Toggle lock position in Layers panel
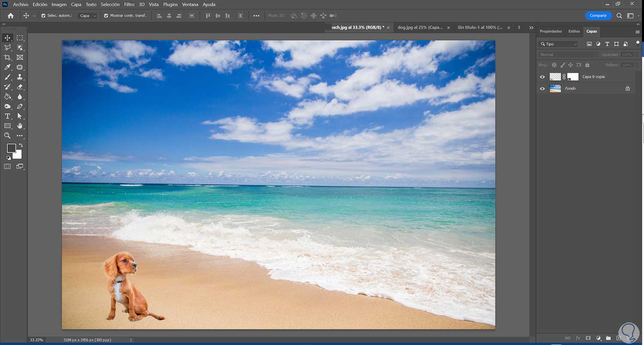This screenshot has height=345, width=644. 571,65
